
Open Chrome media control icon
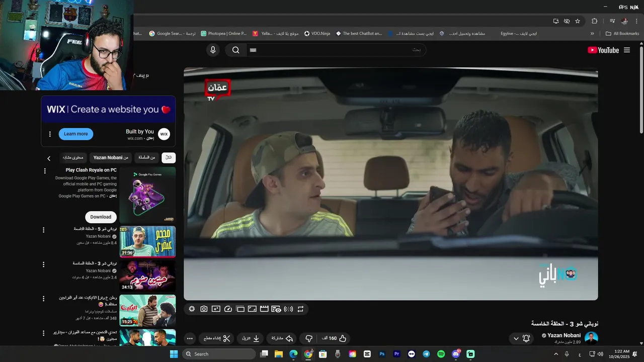[x=612, y=21]
